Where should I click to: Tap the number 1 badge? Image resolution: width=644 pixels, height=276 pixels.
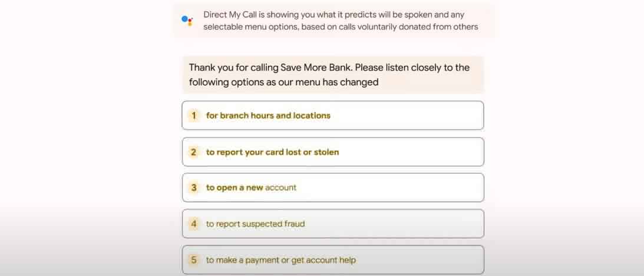(194, 115)
